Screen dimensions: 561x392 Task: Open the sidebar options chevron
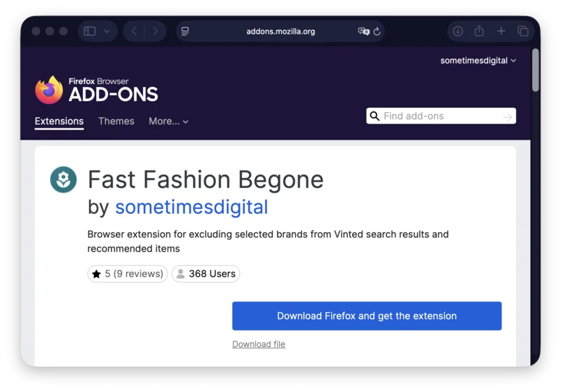click(107, 32)
